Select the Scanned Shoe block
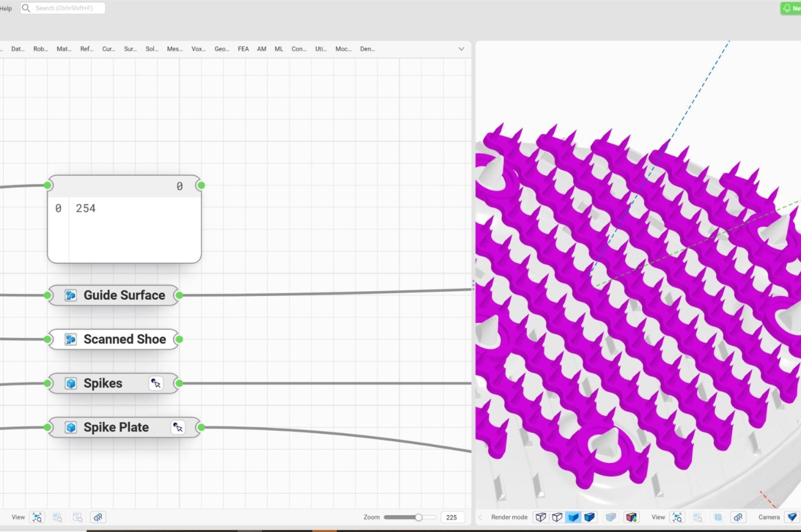The image size is (801, 532). [125, 339]
